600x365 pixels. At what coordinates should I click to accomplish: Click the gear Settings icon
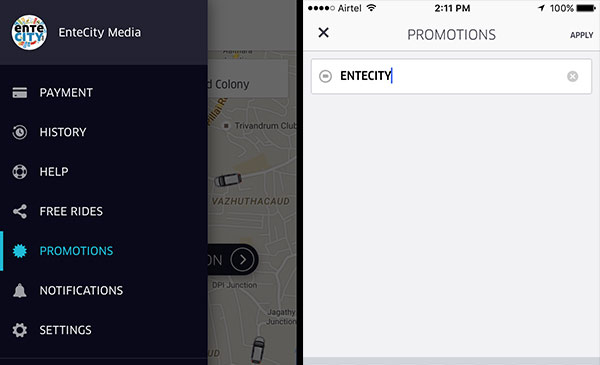[x=20, y=330]
